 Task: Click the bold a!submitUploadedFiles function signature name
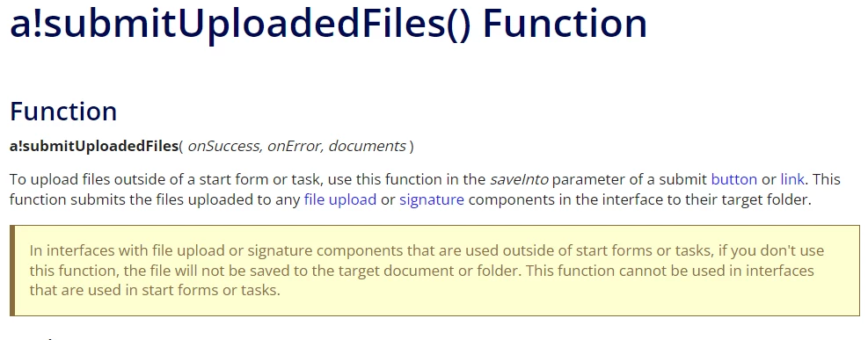(93, 146)
